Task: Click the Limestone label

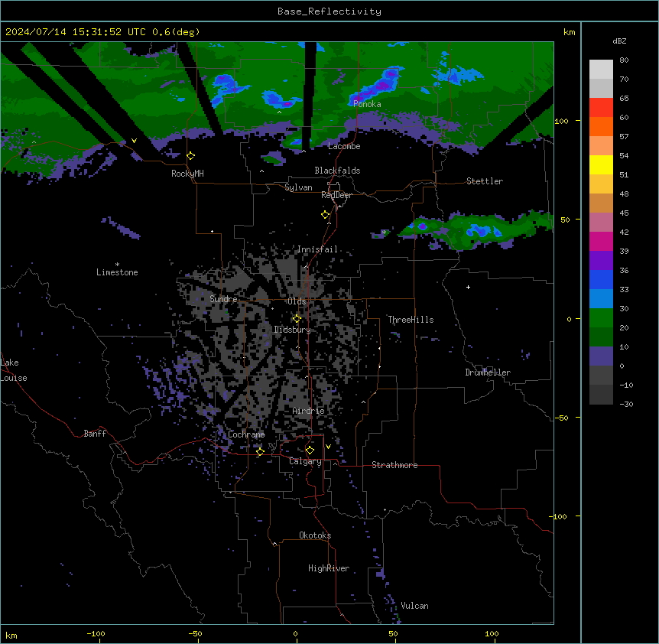Action: [117, 272]
